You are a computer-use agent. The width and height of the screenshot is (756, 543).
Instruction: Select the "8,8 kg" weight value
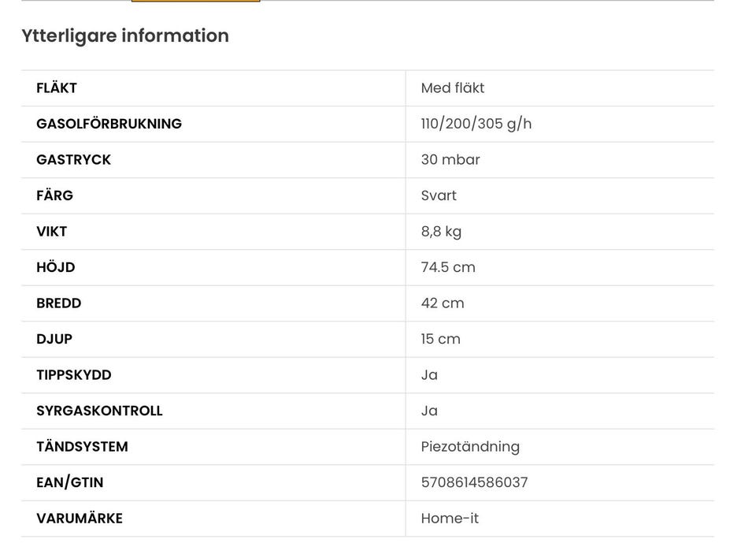pyautogui.click(x=441, y=232)
